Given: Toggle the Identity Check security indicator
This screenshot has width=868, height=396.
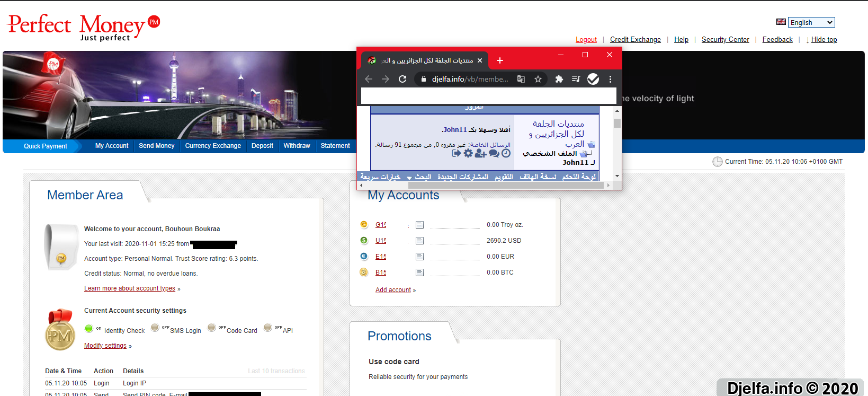Looking at the screenshot, I should point(89,328).
